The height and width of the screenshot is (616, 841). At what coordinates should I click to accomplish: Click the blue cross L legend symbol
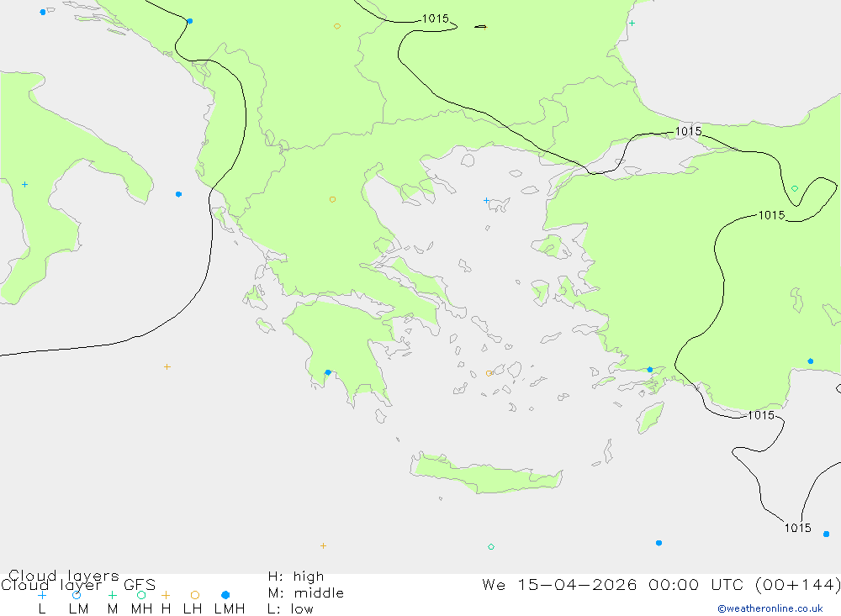coord(42,595)
